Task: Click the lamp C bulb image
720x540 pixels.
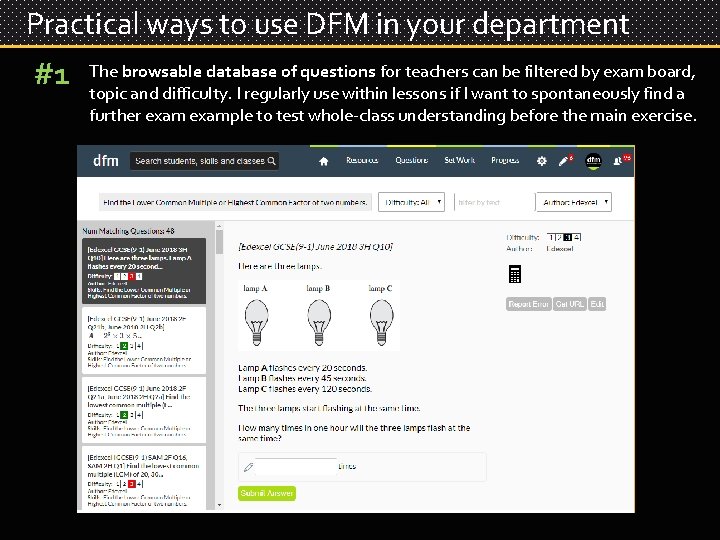Action: pyautogui.click(x=382, y=322)
